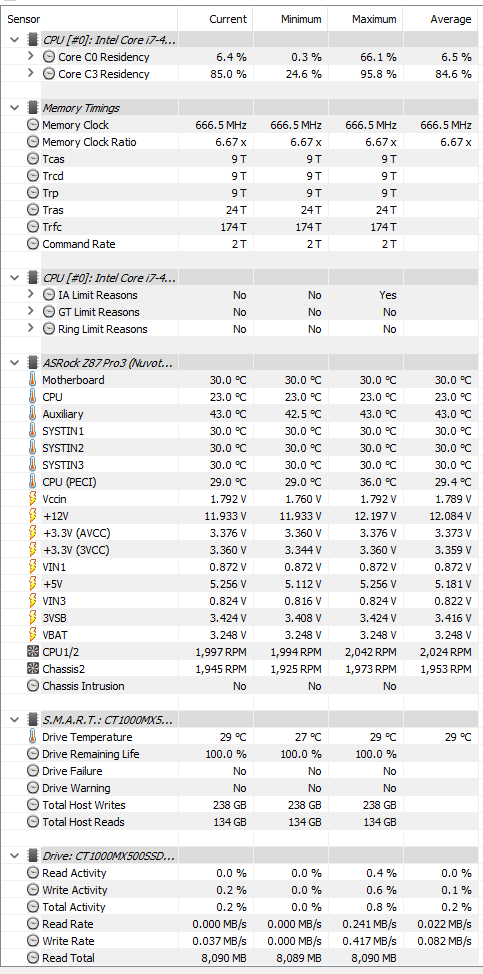Expand the Ring Limit Reasons row

pyautogui.click(x=30, y=329)
